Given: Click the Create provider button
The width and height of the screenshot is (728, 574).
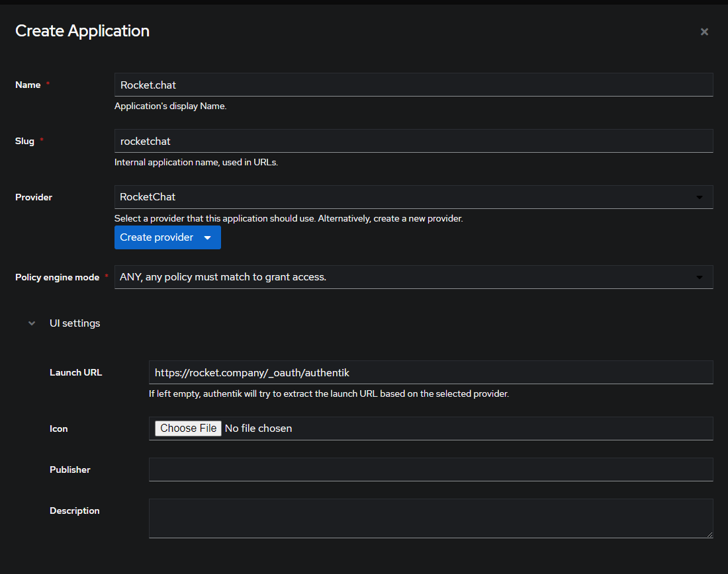Looking at the screenshot, I should pyautogui.click(x=167, y=237).
